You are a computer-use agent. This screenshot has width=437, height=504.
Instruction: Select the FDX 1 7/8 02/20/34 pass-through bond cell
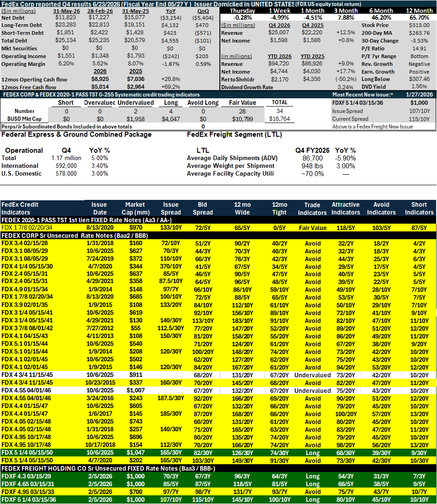click(27, 228)
